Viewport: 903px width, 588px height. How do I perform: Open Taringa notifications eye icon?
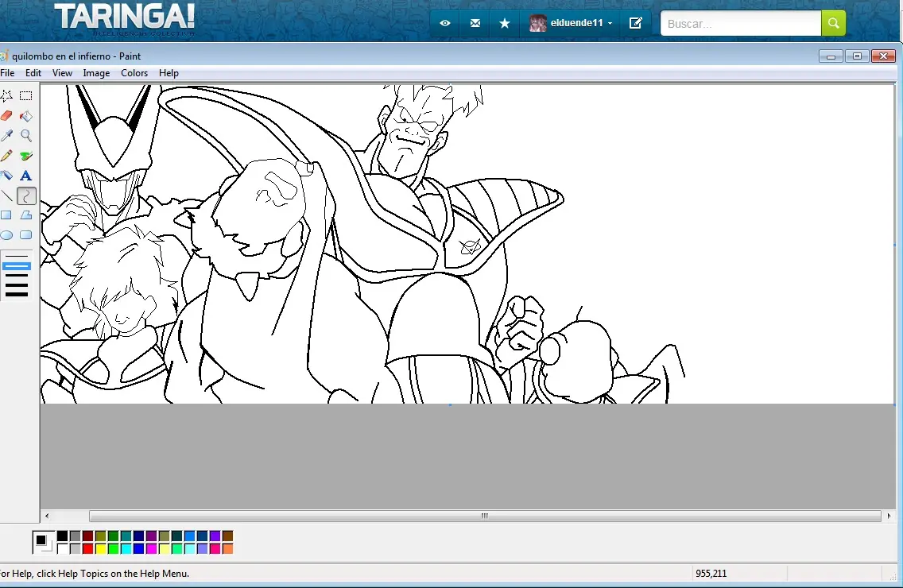[445, 23]
